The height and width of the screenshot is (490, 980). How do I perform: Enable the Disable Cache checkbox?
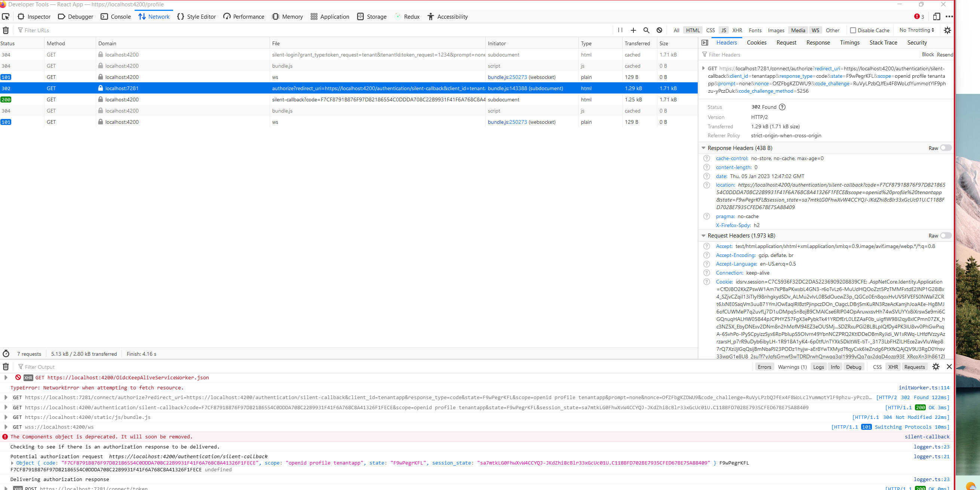click(x=853, y=30)
